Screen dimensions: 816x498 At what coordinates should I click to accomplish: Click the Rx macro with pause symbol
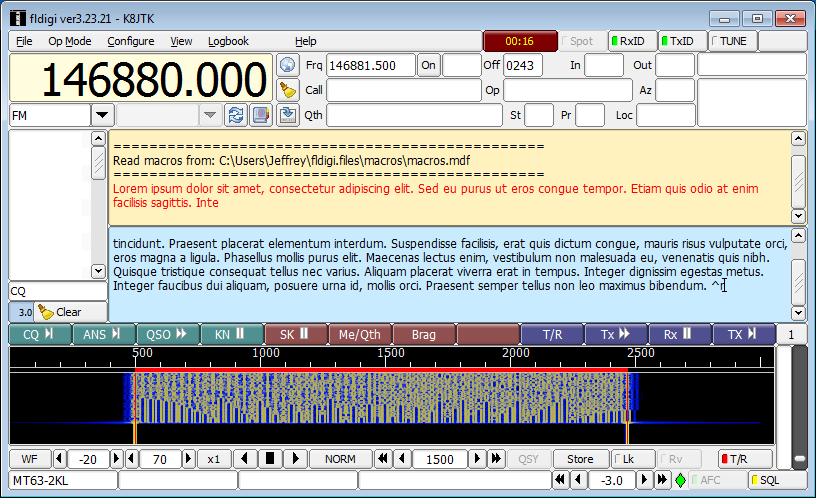coord(680,335)
